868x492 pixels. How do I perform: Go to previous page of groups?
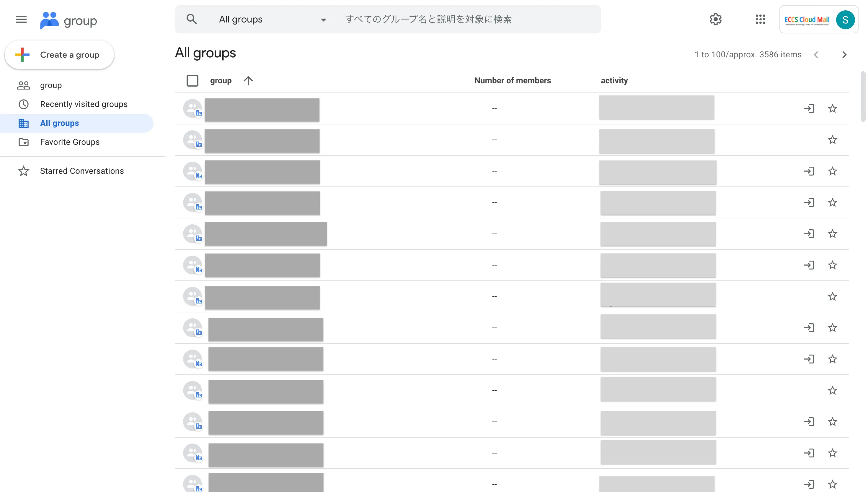pos(816,55)
